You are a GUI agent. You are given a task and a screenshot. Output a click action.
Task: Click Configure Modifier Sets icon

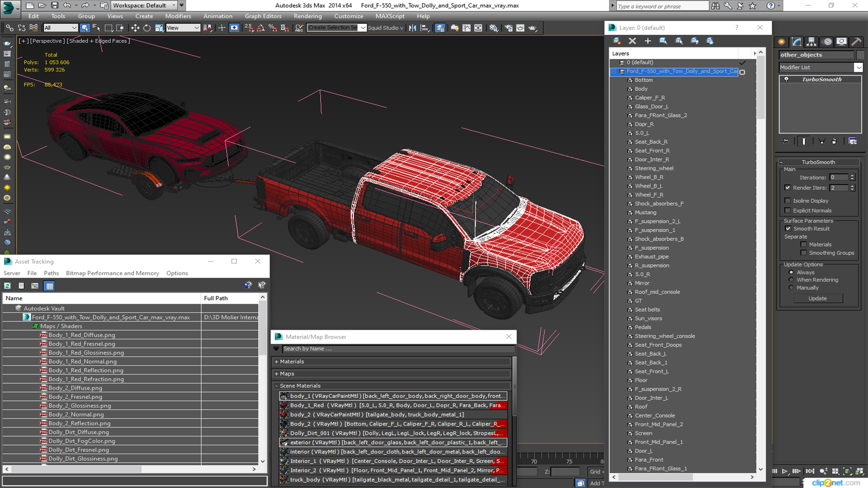(x=853, y=141)
